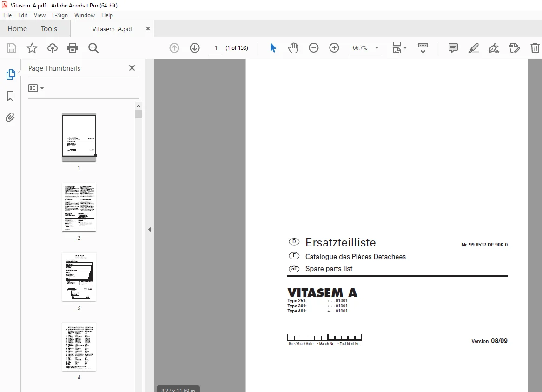The image size is (542, 392).
Task: Click the '(1 of 153)' page count
Action: [x=237, y=48]
